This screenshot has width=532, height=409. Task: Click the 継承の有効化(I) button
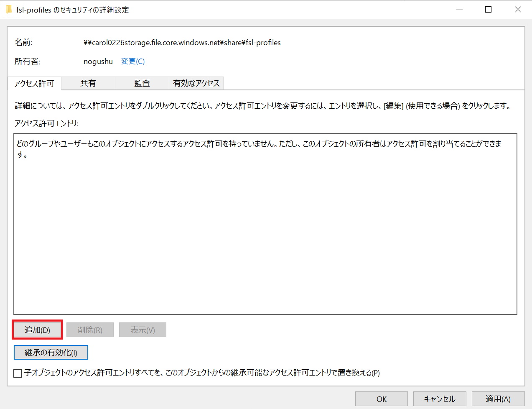pos(51,352)
